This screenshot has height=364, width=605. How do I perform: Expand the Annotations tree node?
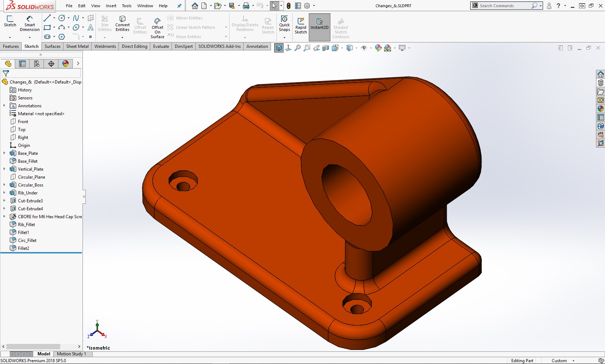[x=4, y=106]
